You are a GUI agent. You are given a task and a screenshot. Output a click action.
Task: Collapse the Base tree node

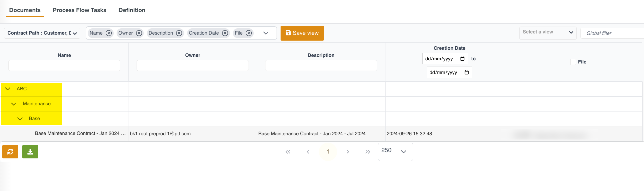[x=20, y=119]
